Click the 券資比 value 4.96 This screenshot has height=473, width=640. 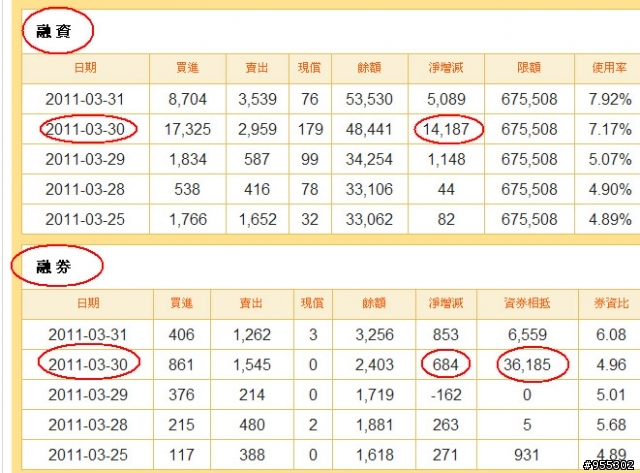click(611, 364)
